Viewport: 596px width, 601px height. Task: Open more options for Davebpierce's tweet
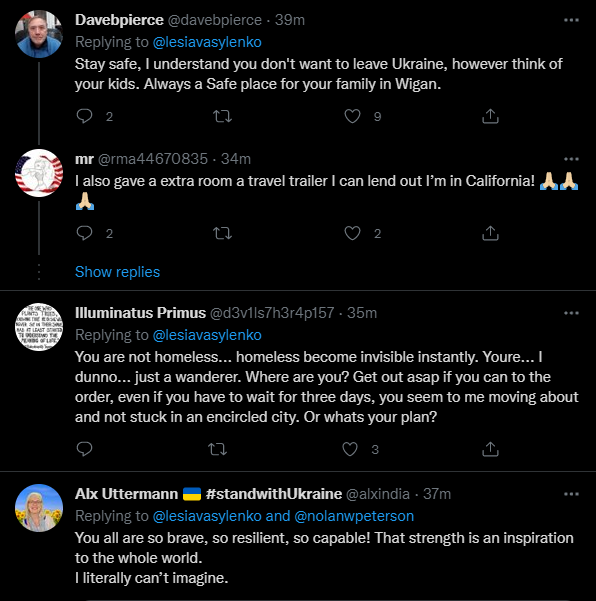coord(571,20)
